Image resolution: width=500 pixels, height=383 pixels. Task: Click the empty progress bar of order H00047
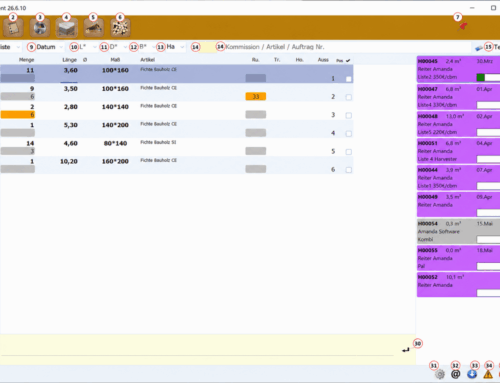[488, 105]
